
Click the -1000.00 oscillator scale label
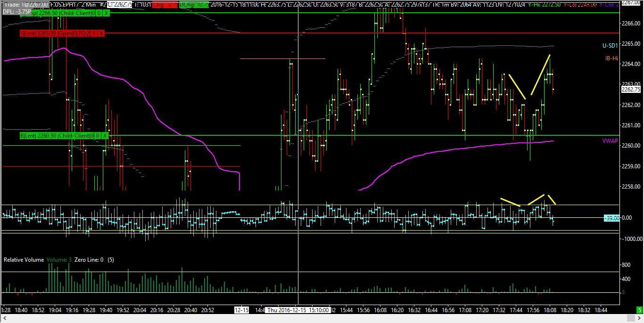tap(631, 239)
